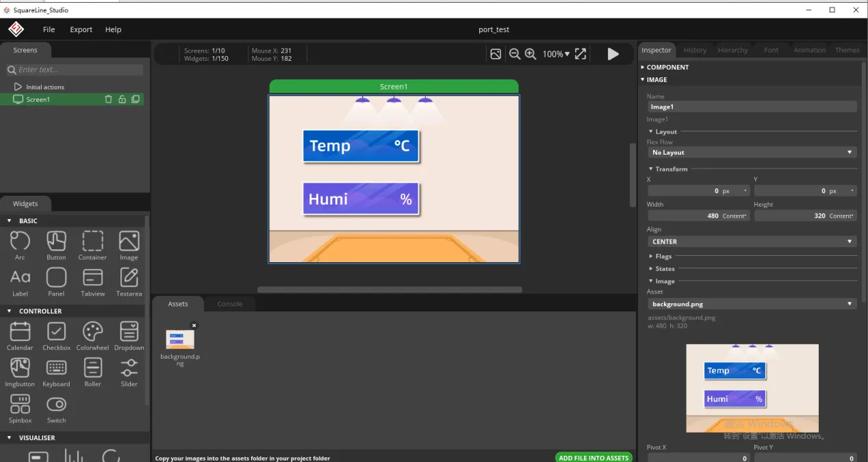Pick the Colorwheel widget icon

click(x=92, y=332)
